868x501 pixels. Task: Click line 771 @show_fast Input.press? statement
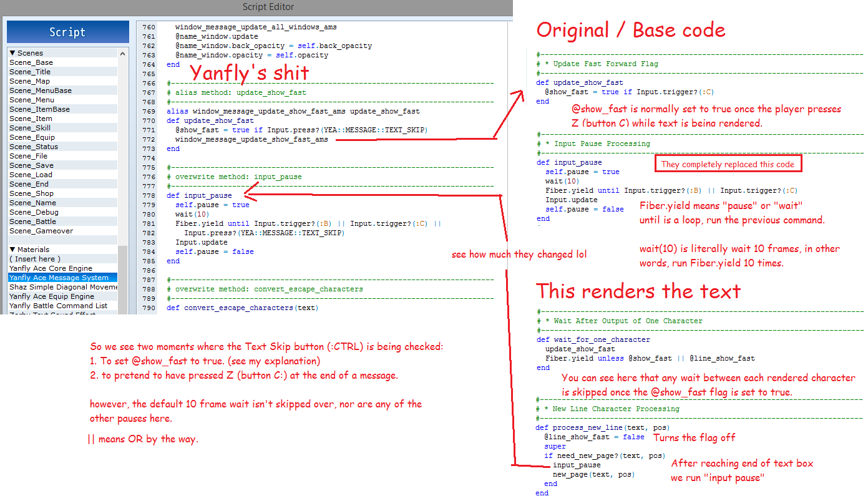pos(302,130)
